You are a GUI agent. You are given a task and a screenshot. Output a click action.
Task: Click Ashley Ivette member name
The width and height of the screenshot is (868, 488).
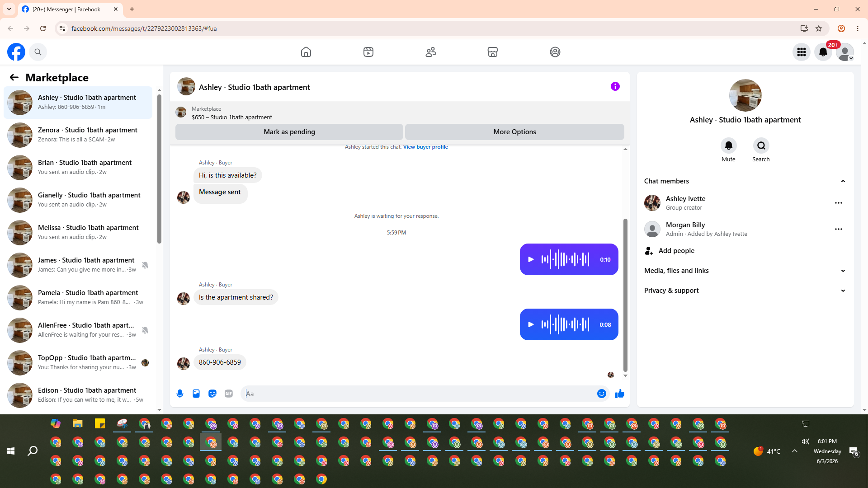click(x=685, y=199)
